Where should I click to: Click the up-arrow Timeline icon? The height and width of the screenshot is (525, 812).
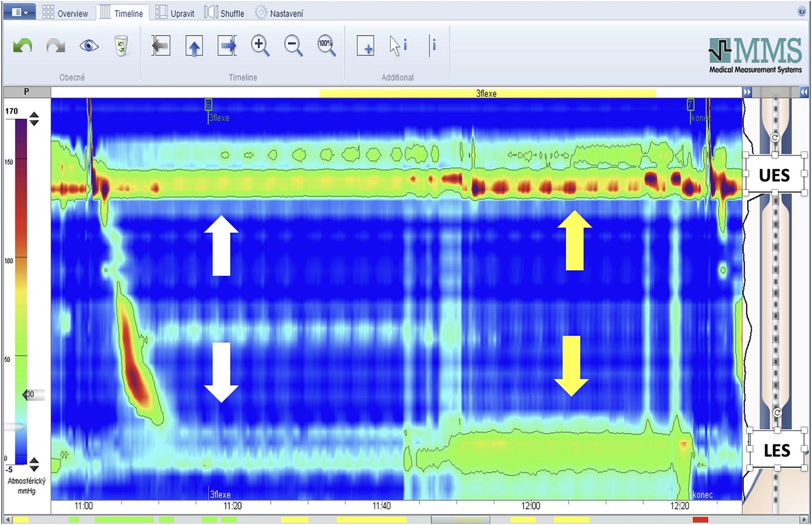click(194, 46)
